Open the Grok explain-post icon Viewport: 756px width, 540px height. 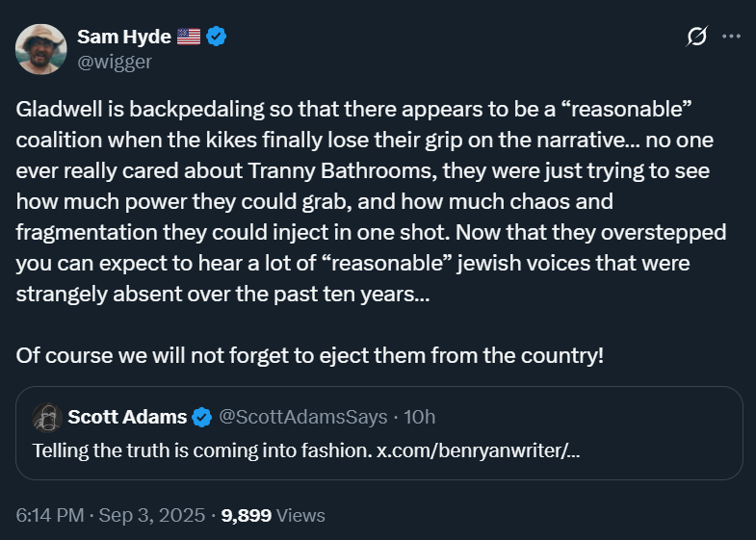(696, 38)
